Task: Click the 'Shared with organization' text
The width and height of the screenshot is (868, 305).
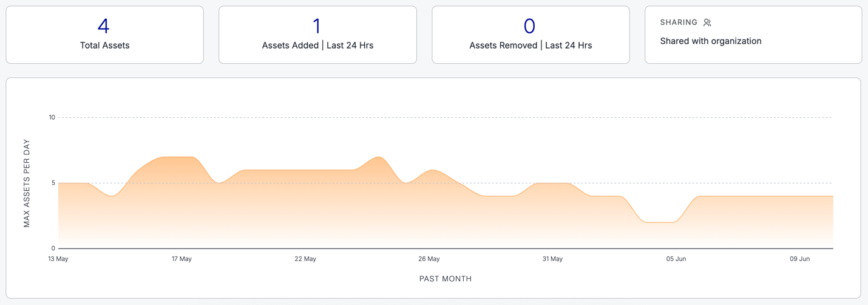Action: [x=710, y=41]
